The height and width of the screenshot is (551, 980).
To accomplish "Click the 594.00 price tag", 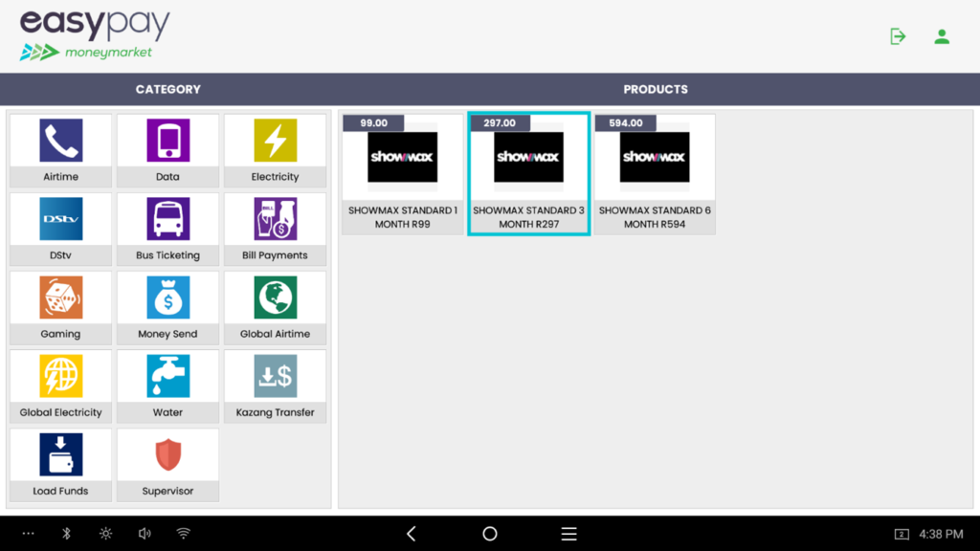I will [x=626, y=123].
